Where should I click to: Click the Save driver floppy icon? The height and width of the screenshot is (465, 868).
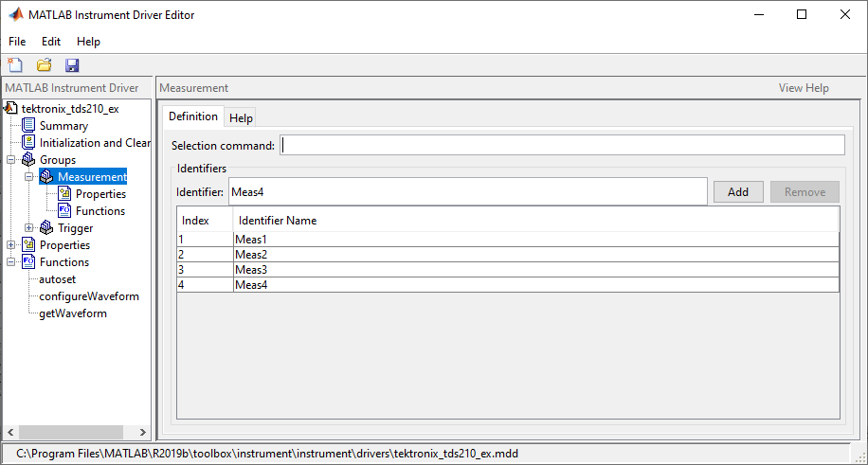[72, 65]
